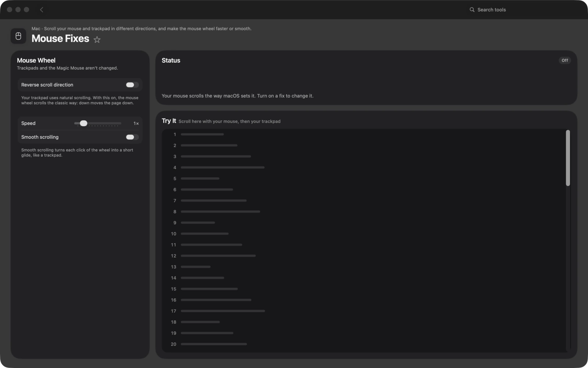Click the 1× speed value
Viewport: 588px width, 368px height.
[x=136, y=124]
